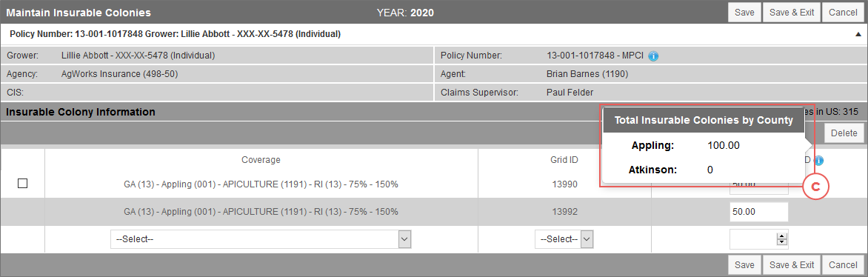The image size is (868, 277).
Task: Click the bottom Save button
Action: (x=744, y=265)
